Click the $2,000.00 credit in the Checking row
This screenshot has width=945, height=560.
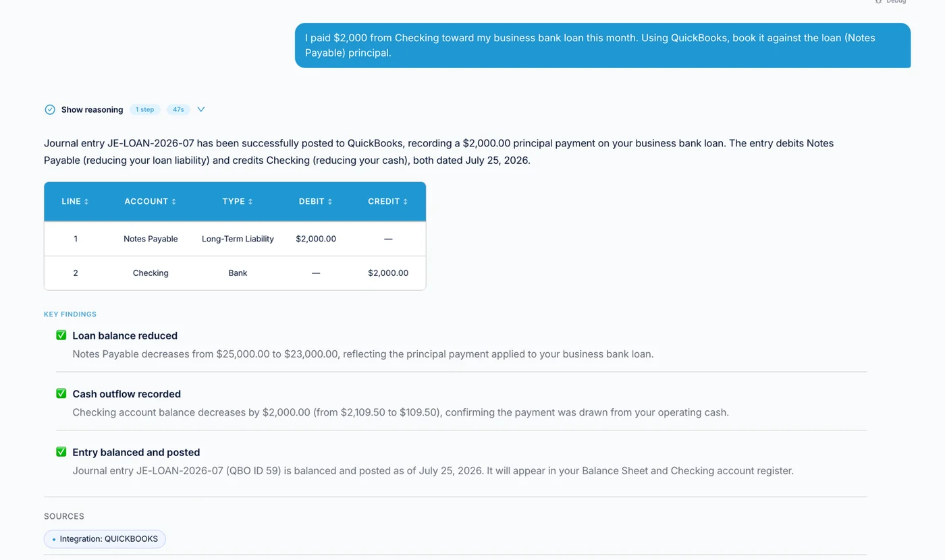coord(388,273)
